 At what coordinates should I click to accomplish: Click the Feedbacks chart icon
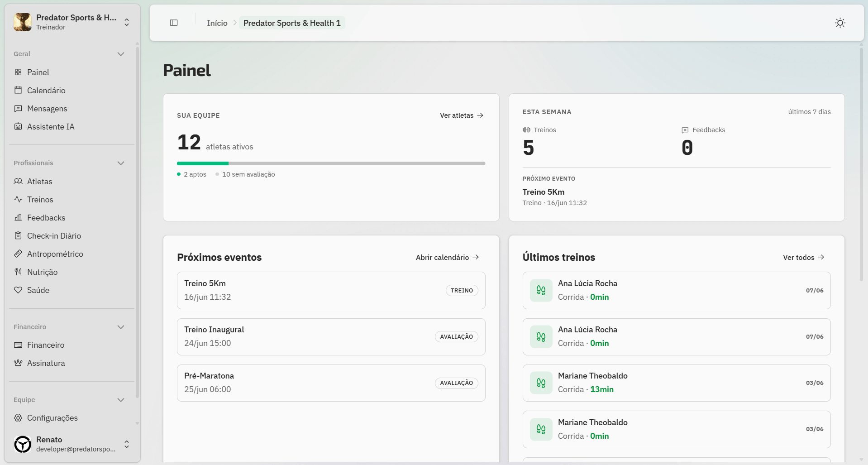(x=18, y=217)
